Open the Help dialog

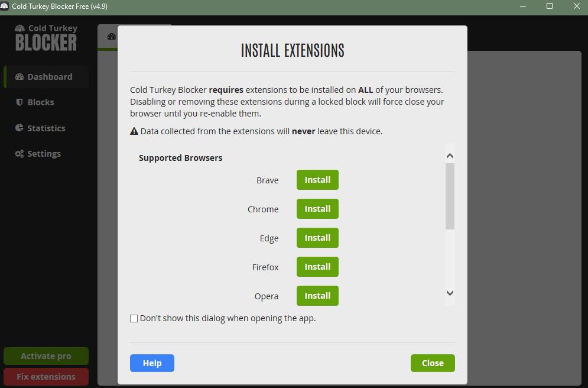pyautogui.click(x=152, y=363)
